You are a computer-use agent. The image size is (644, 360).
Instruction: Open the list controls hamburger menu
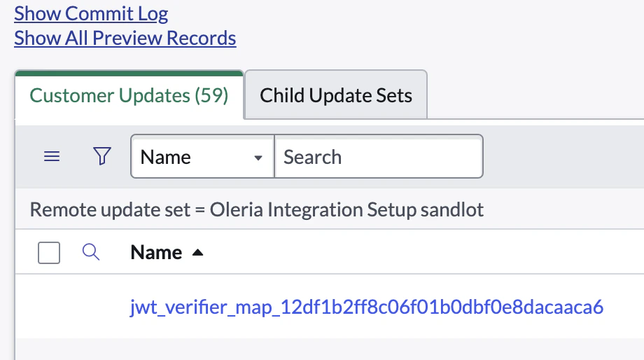click(x=52, y=156)
